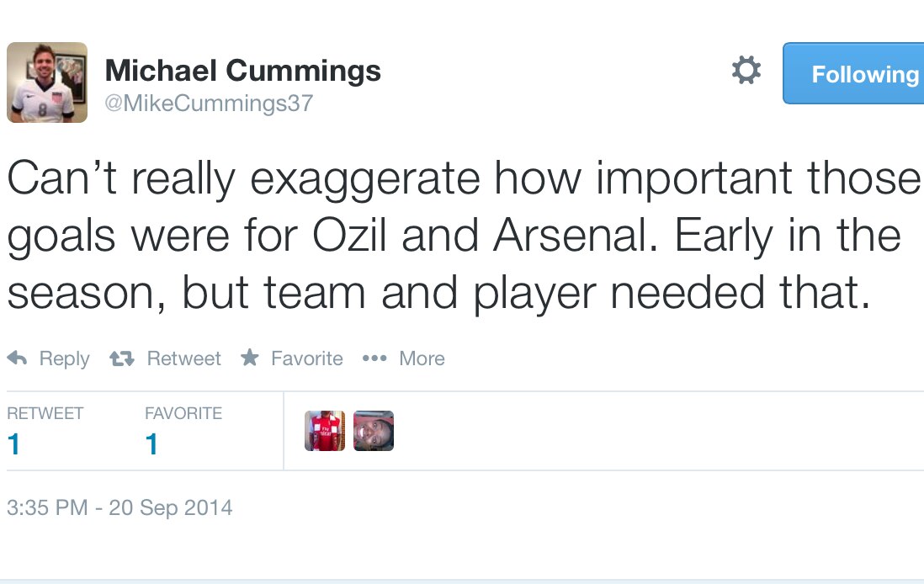Image resolution: width=924 pixels, height=584 pixels.
Task: View the retweet count number
Action: point(13,443)
